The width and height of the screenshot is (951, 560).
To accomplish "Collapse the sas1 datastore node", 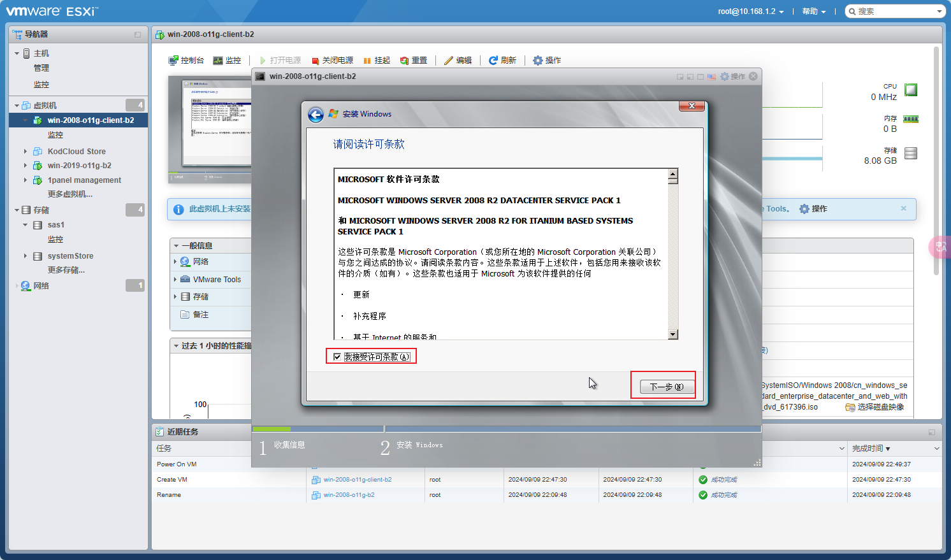I will pyautogui.click(x=25, y=225).
